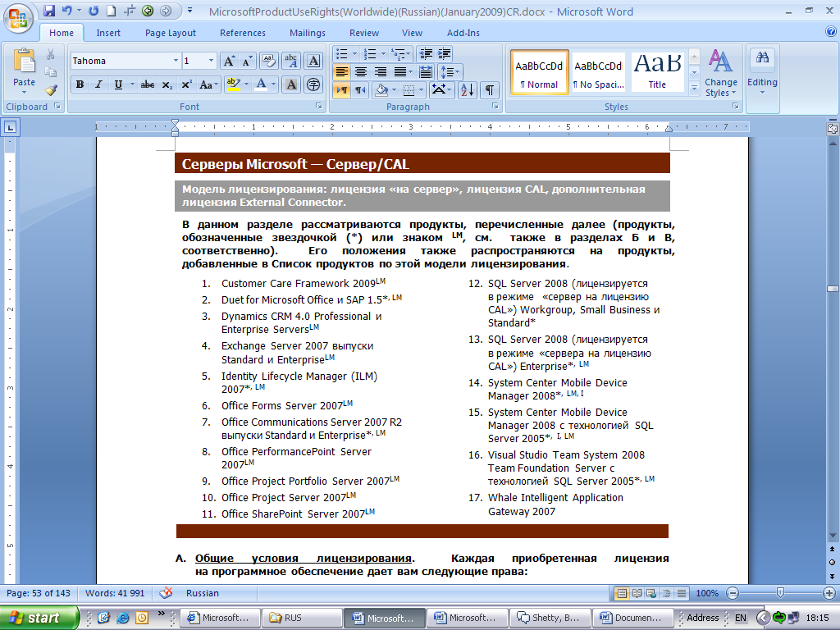Open the line spacing dropdown

click(x=449, y=72)
